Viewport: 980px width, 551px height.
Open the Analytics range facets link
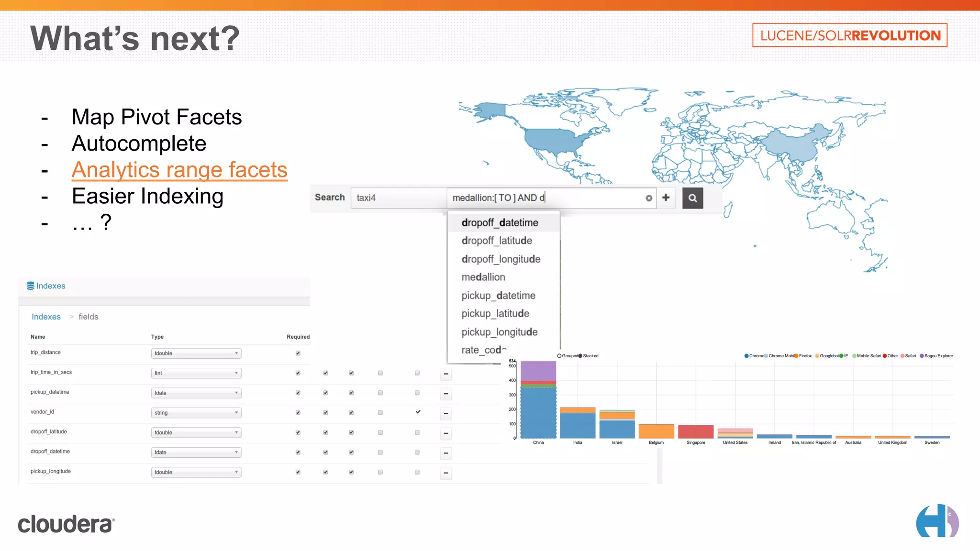pyautogui.click(x=179, y=170)
